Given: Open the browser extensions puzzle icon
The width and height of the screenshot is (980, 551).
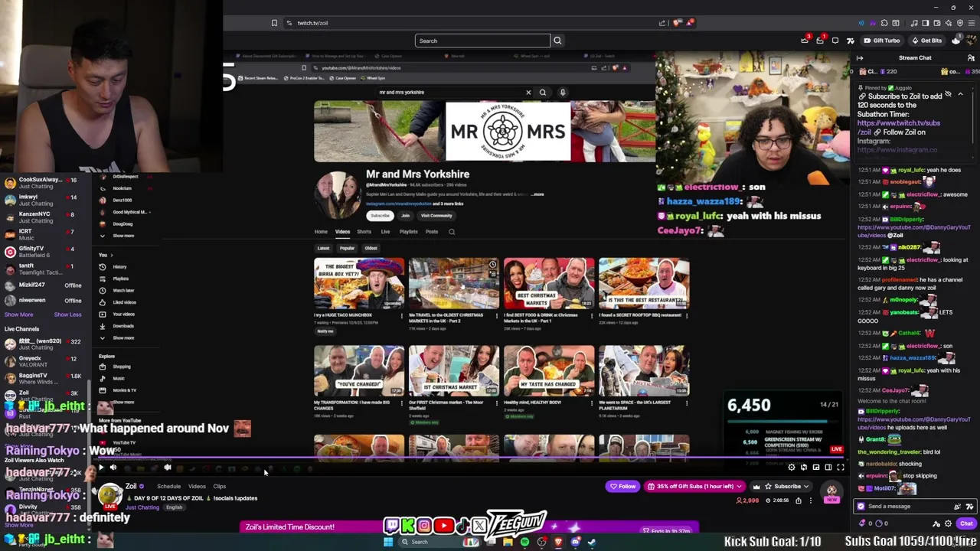Looking at the screenshot, I should 884,23.
